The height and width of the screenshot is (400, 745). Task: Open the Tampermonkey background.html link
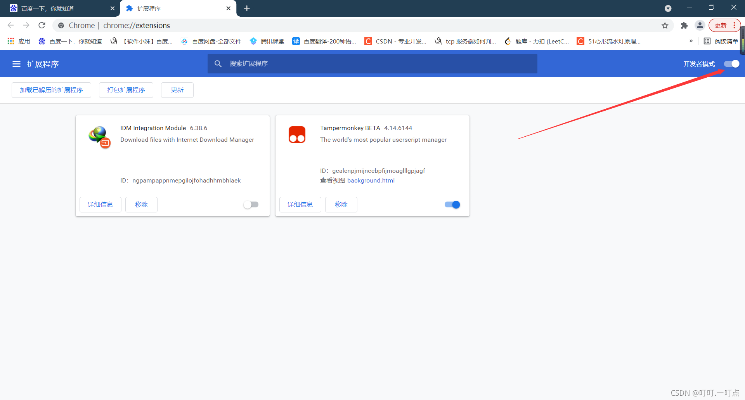pos(370,181)
